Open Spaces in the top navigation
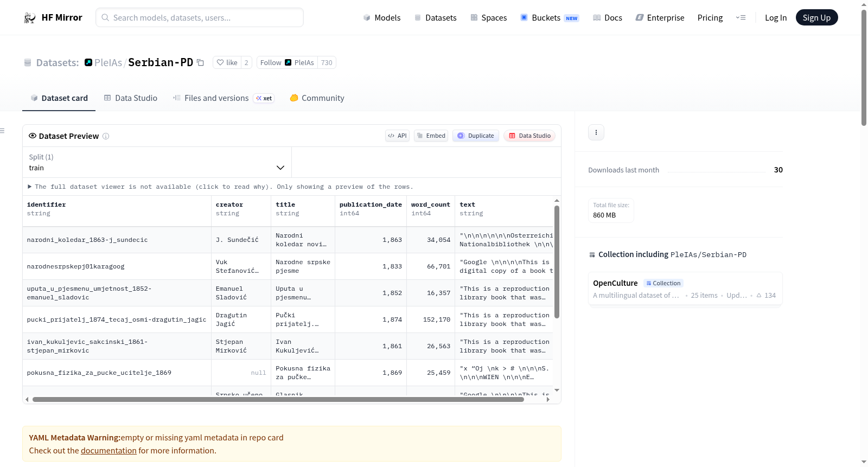 click(x=488, y=18)
